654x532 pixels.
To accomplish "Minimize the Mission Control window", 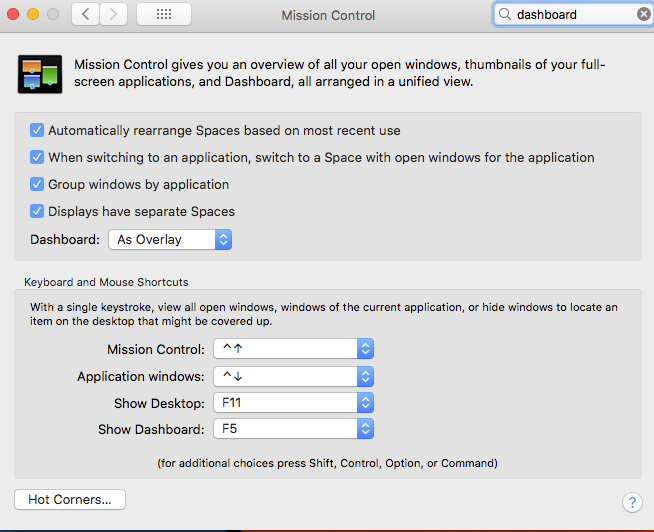I will 33,15.
